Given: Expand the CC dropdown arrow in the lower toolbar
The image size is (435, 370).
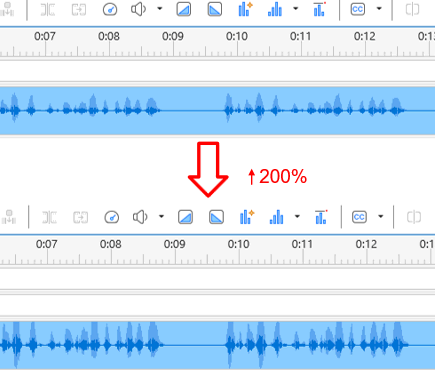Looking at the screenshot, I should point(381,216).
